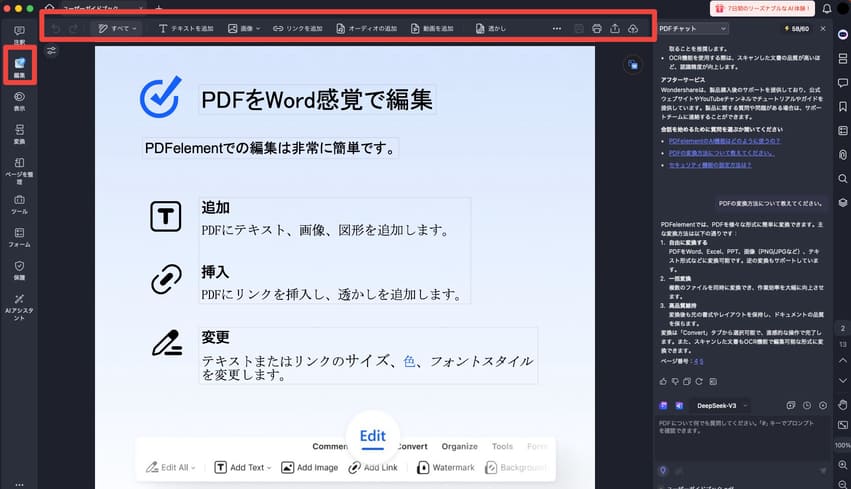Screen dimensions: 851x489
Task: Open chat history clock icon
Action: pos(807,405)
